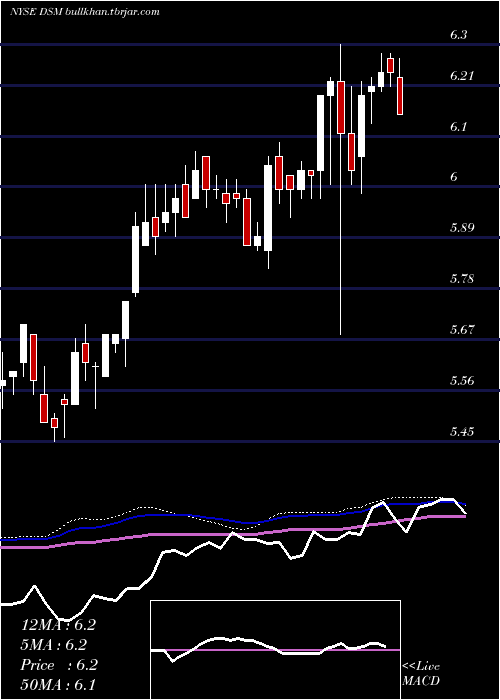Click the NYSE DSM bullkhan.tbrjar.com title text

(x=84, y=12)
